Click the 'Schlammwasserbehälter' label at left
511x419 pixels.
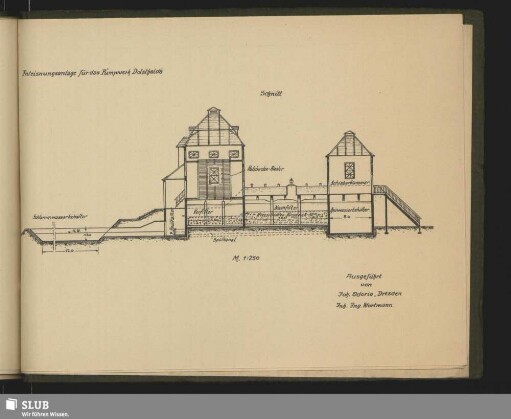(x=60, y=217)
